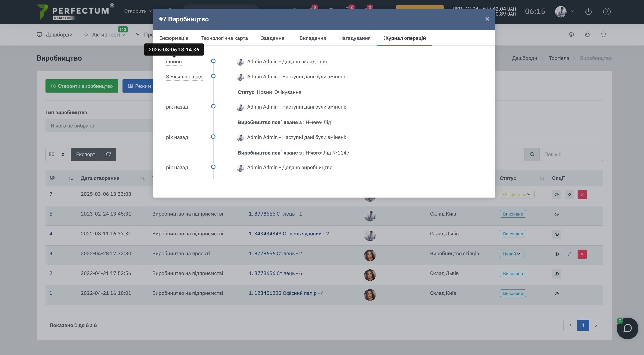Click the layers stack icon
Screen dimensions: 644x355
point(571,34)
